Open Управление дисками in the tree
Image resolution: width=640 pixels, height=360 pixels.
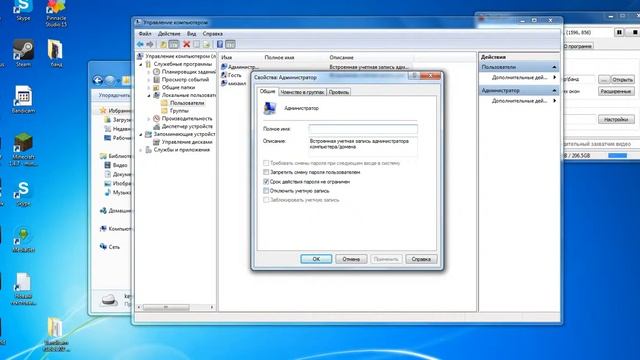(x=183, y=142)
